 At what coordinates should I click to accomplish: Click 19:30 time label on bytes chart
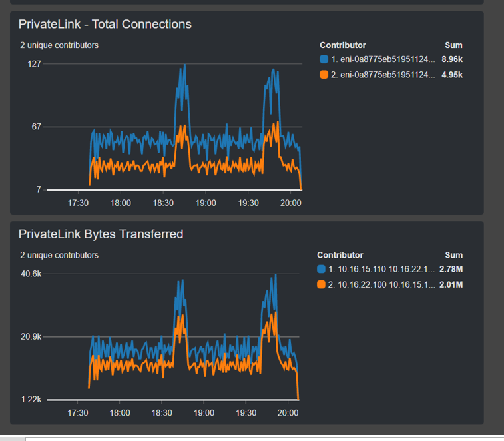[x=246, y=413]
